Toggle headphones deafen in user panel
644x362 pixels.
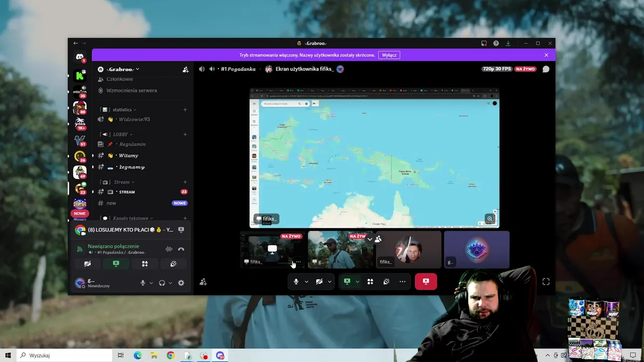tap(162, 283)
